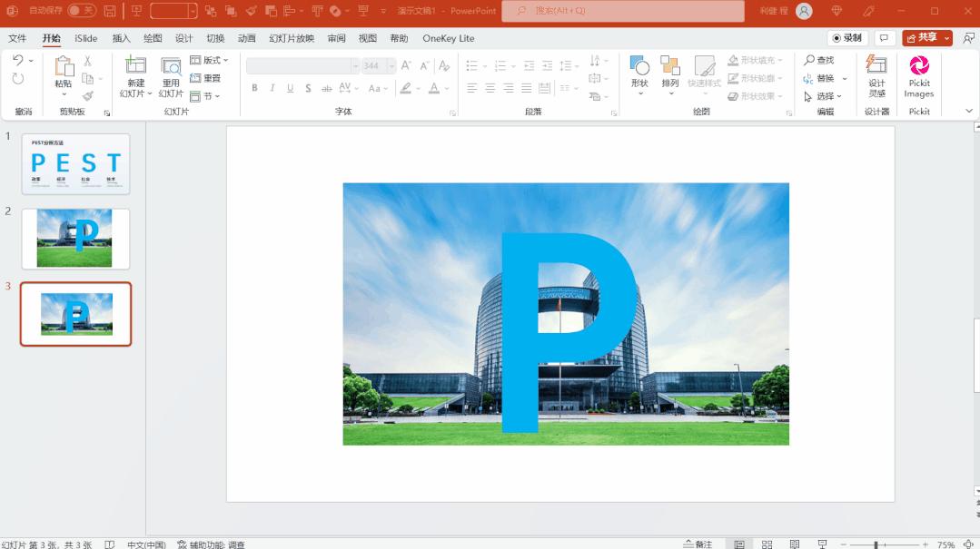Click the Undo arrow icon

coord(18,60)
